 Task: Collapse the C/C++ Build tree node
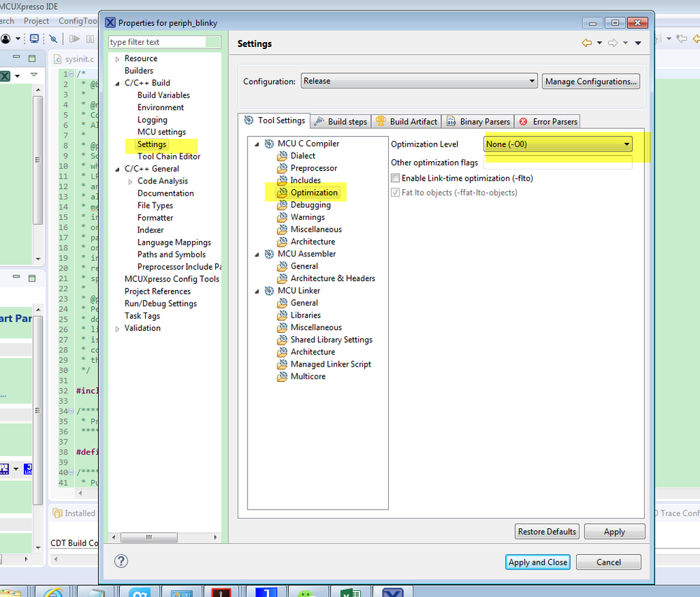coord(117,83)
